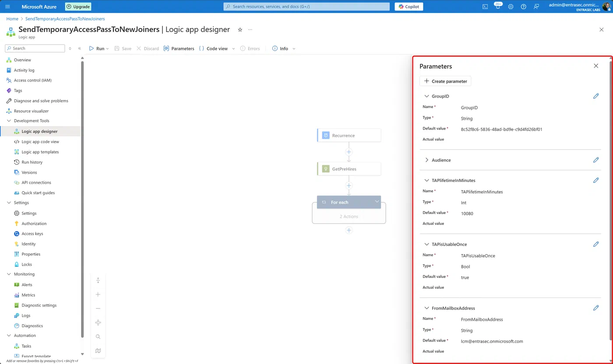613x364 pixels.
Task: Open Identity settings in the sidebar
Action: [28, 244]
